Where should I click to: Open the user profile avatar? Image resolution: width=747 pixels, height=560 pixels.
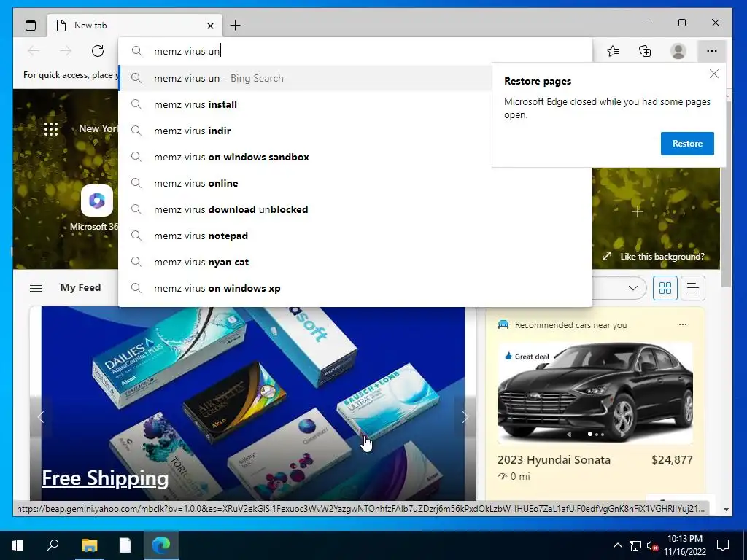(678, 51)
